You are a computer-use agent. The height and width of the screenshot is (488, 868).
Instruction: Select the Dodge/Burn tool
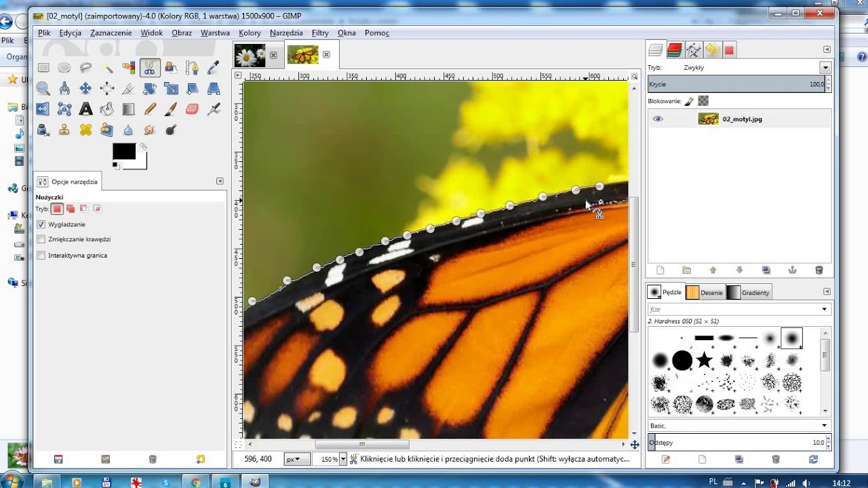point(171,129)
